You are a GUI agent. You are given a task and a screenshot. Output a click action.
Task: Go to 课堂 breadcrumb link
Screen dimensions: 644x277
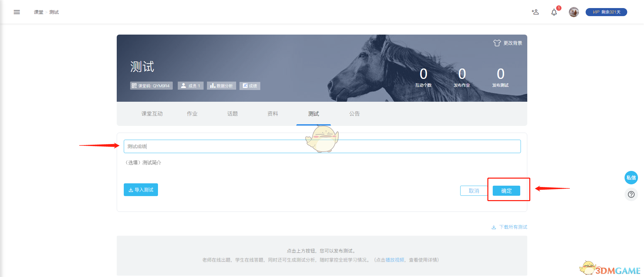(x=39, y=12)
